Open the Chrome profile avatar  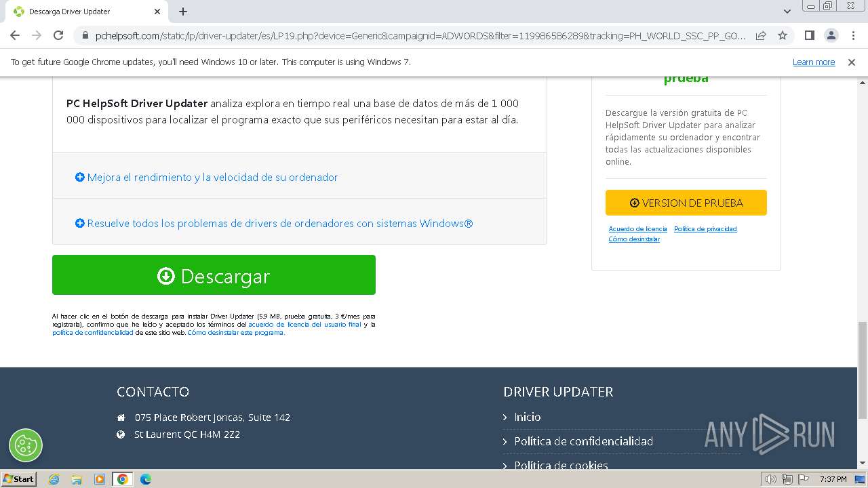(x=831, y=35)
